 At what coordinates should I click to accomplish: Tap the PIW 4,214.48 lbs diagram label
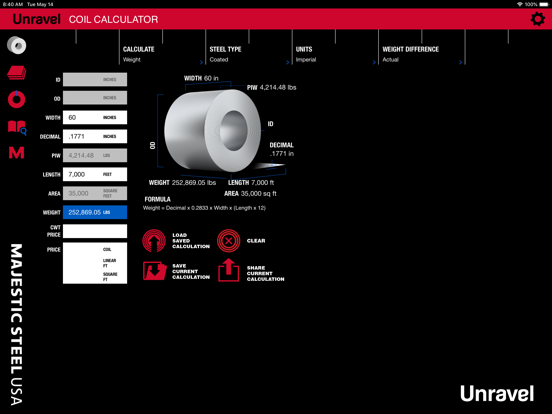271,87
